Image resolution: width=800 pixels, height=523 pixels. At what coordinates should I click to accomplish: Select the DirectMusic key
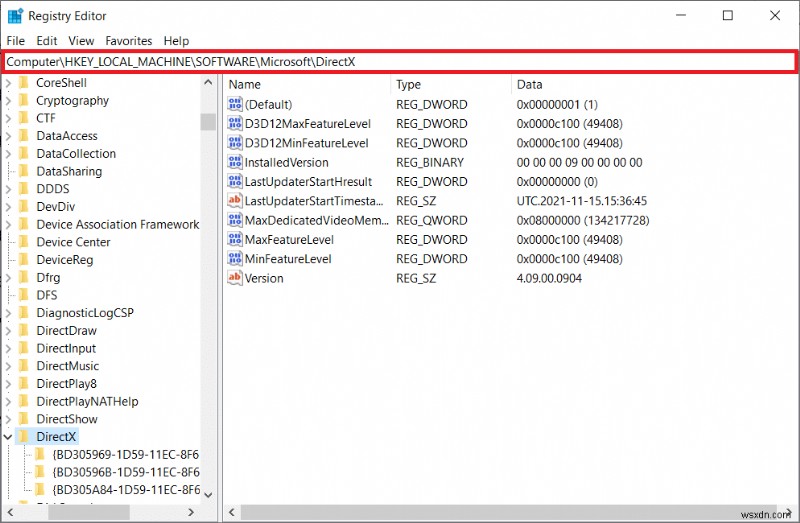pos(68,366)
